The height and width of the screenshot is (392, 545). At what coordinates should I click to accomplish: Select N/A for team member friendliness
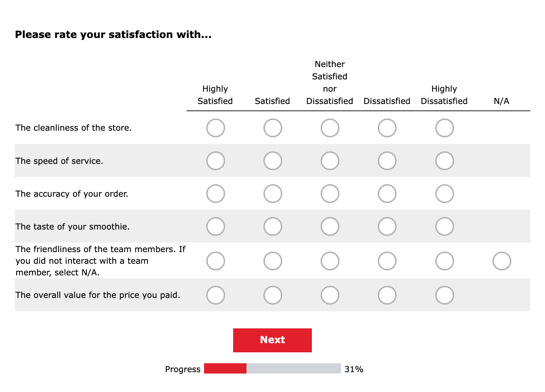tap(502, 261)
